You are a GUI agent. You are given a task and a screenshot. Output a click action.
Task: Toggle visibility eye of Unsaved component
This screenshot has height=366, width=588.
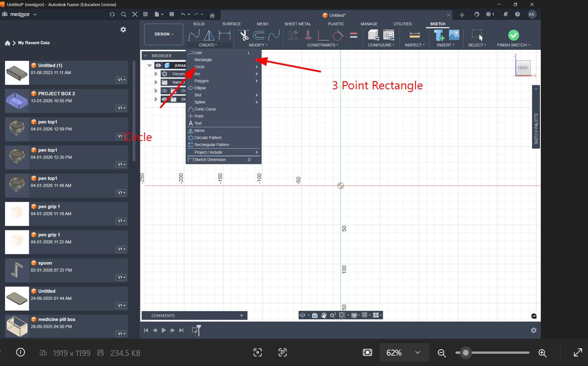(x=158, y=65)
